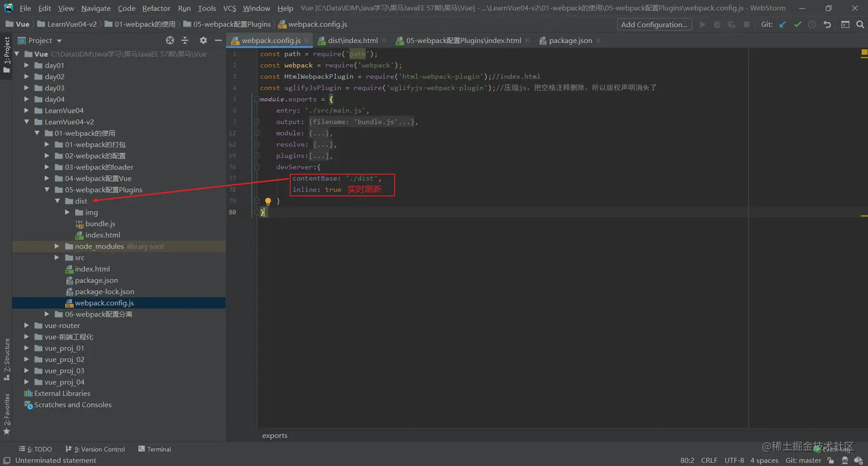Image resolution: width=868 pixels, height=466 pixels.
Task: Close the package.json editor tab
Action: tap(598, 40)
